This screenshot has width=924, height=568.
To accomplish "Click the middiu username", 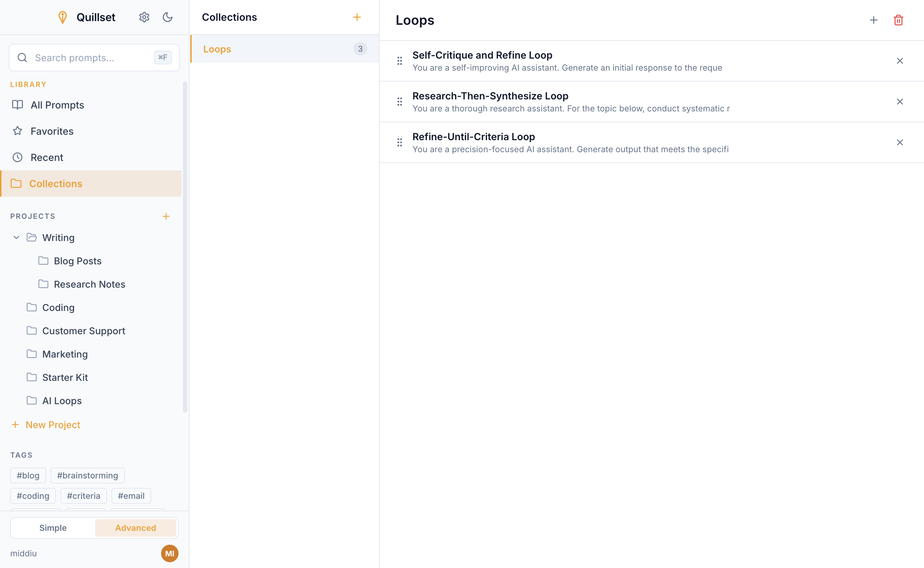I will (23, 553).
